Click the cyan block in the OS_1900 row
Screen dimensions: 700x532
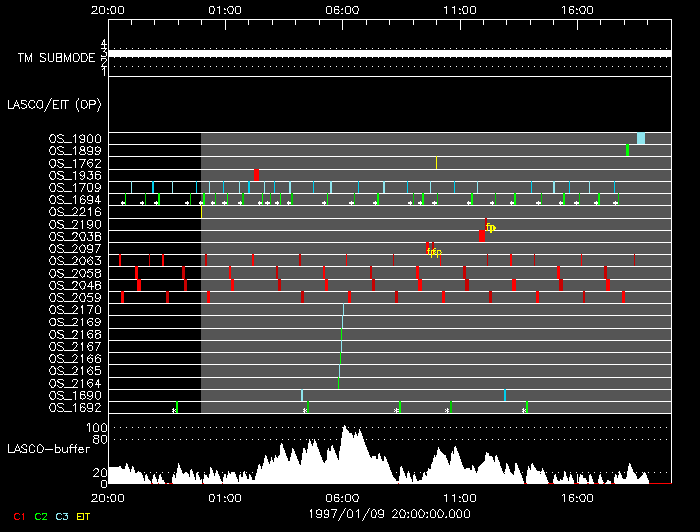pos(641,138)
